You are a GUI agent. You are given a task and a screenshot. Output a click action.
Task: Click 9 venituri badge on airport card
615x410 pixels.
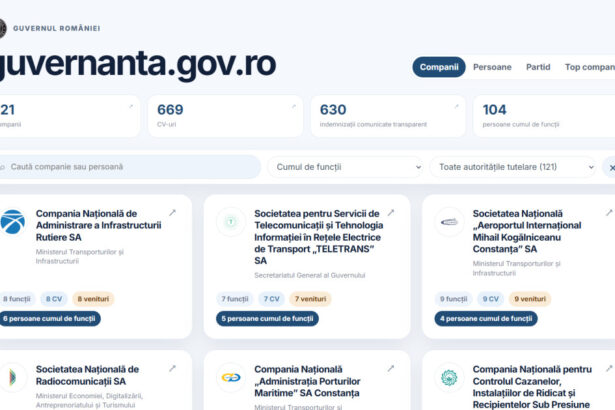(530, 299)
